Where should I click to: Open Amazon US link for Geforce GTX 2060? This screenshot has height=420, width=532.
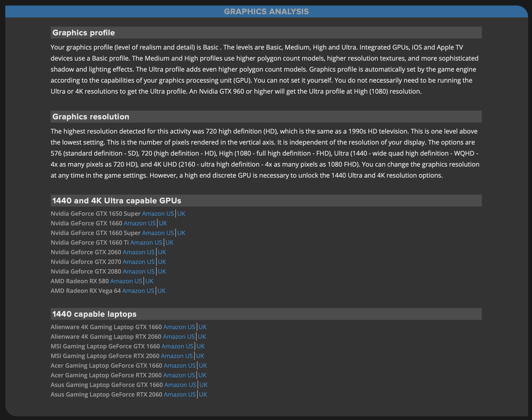coord(138,252)
